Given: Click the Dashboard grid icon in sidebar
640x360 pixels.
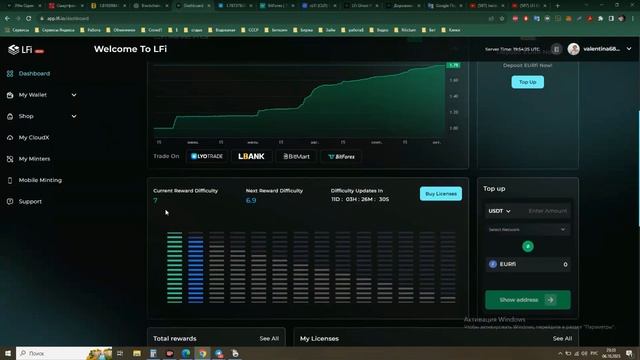Looking at the screenshot, I should [x=10, y=73].
